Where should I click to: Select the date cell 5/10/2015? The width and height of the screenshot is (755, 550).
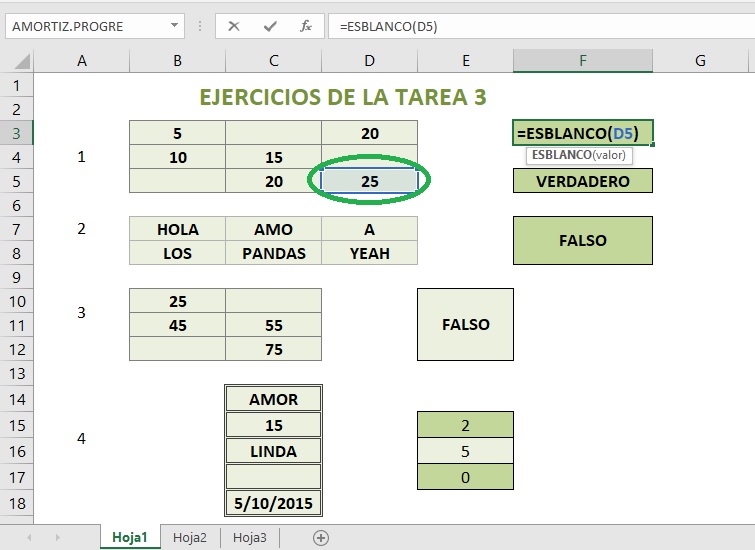[273, 503]
